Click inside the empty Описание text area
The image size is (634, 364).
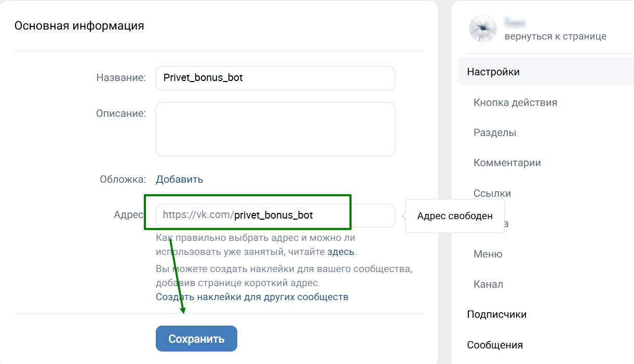(x=275, y=129)
